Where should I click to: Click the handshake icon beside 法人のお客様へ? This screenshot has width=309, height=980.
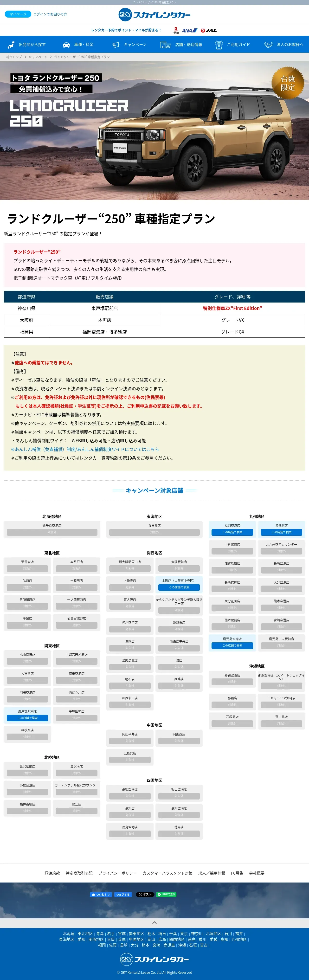(268, 45)
